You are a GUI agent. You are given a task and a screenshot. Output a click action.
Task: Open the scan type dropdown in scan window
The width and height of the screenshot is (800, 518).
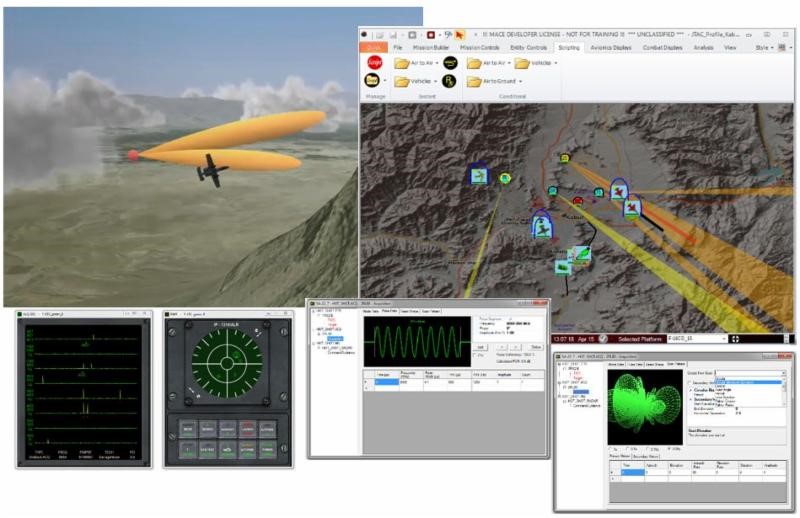pos(750,373)
